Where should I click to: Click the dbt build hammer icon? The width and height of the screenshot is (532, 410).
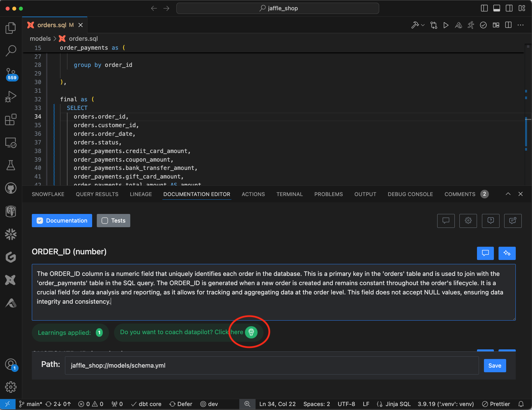pos(415,25)
